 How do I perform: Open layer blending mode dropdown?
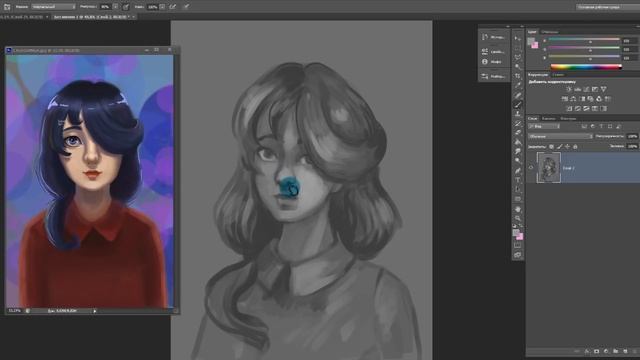560,136
